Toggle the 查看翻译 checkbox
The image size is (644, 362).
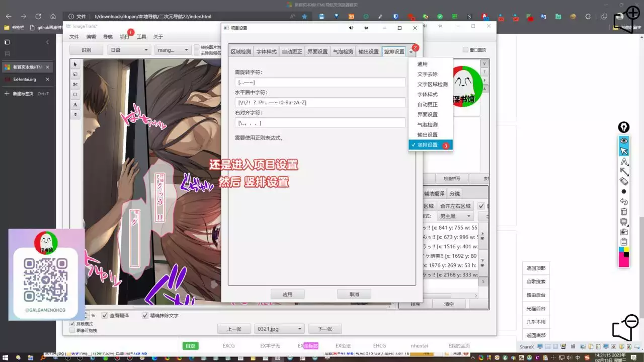click(x=105, y=316)
